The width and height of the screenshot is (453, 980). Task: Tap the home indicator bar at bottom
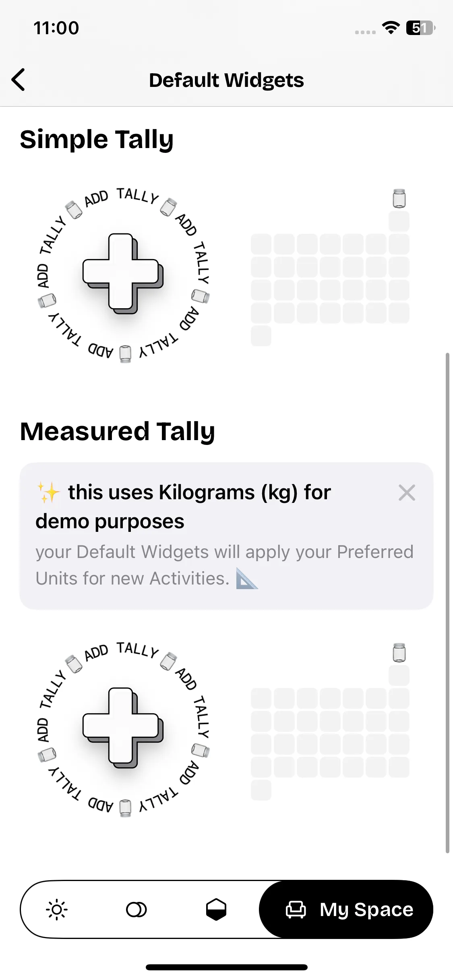pyautogui.click(x=226, y=967)
